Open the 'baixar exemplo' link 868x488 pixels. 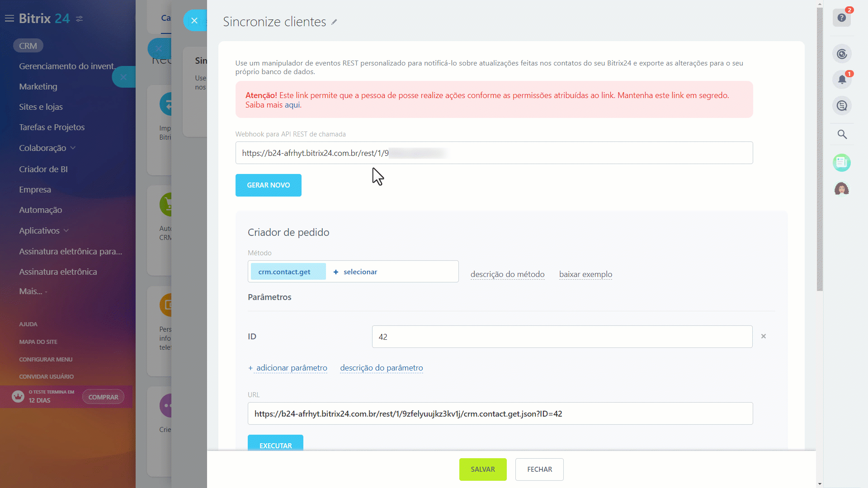pyautogui.click(x=585, y=274)
